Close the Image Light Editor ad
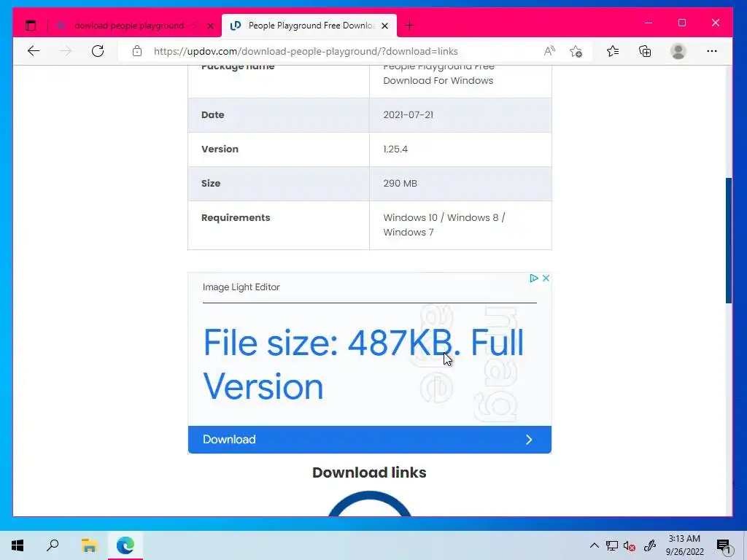The height and width of the screenshot is (560, 747). (546, 278)
